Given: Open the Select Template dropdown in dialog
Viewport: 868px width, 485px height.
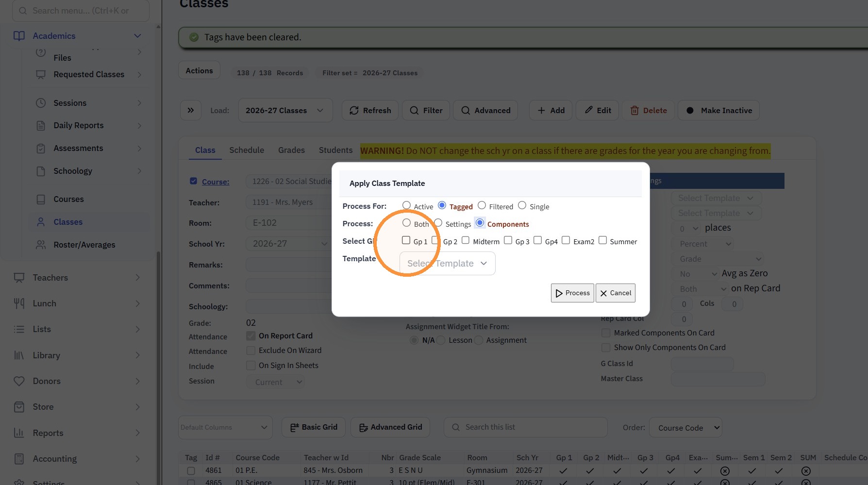Looking at the screenshot, I should tap(447, 264).
